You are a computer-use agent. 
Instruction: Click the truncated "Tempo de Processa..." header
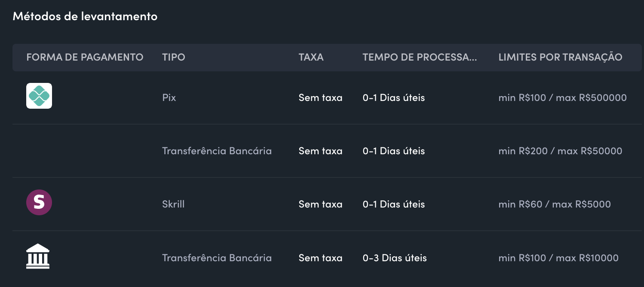pyautogui.click(x=420, y=57)
